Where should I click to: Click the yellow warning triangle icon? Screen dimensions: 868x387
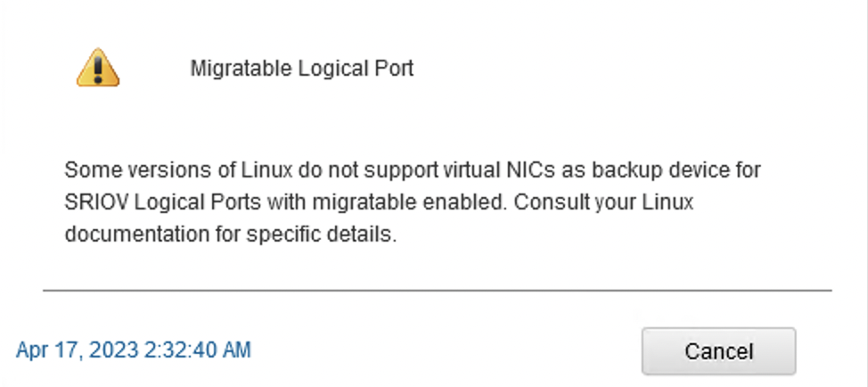[x=98, y=68]
